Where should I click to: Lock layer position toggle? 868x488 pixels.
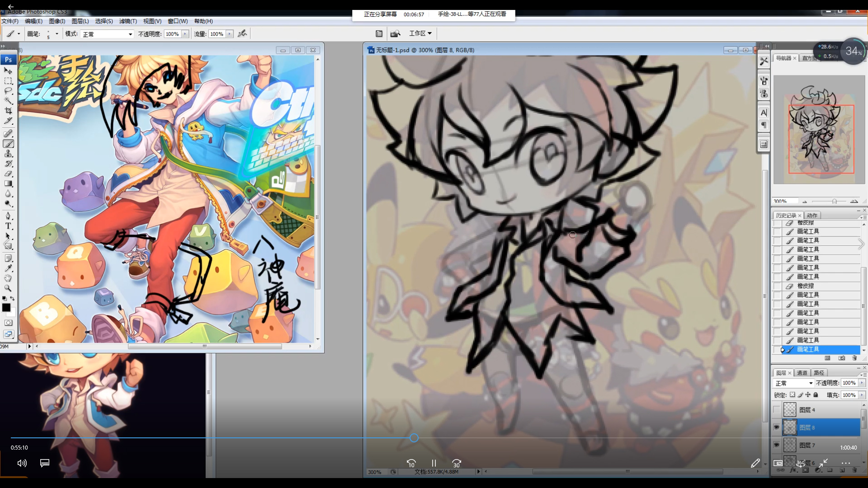click(x=808, y=394)
